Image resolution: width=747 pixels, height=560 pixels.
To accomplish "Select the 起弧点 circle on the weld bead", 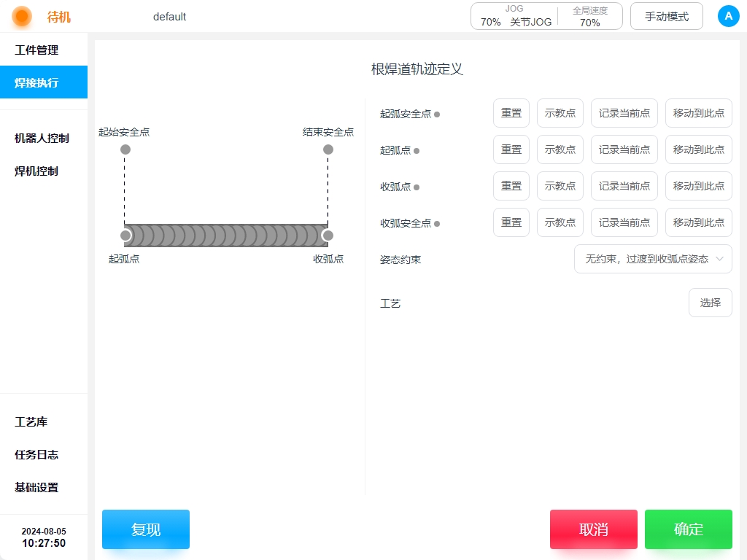I will (125, 236).
